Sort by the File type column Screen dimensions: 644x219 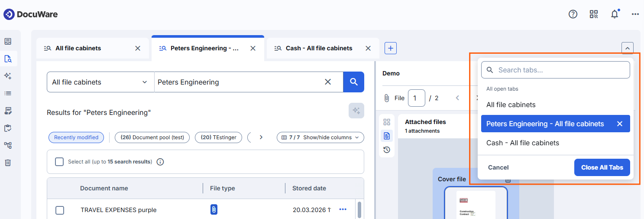click(223, 188)
